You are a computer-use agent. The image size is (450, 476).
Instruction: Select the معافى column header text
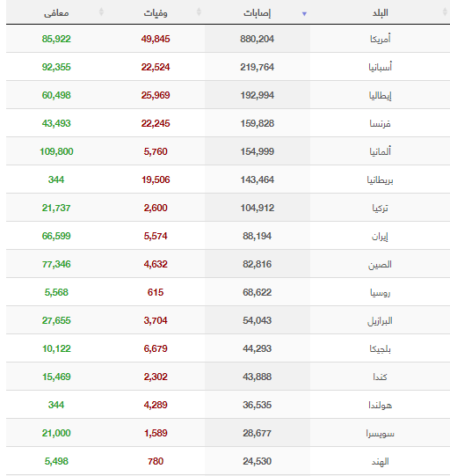(x=56, y=13)
